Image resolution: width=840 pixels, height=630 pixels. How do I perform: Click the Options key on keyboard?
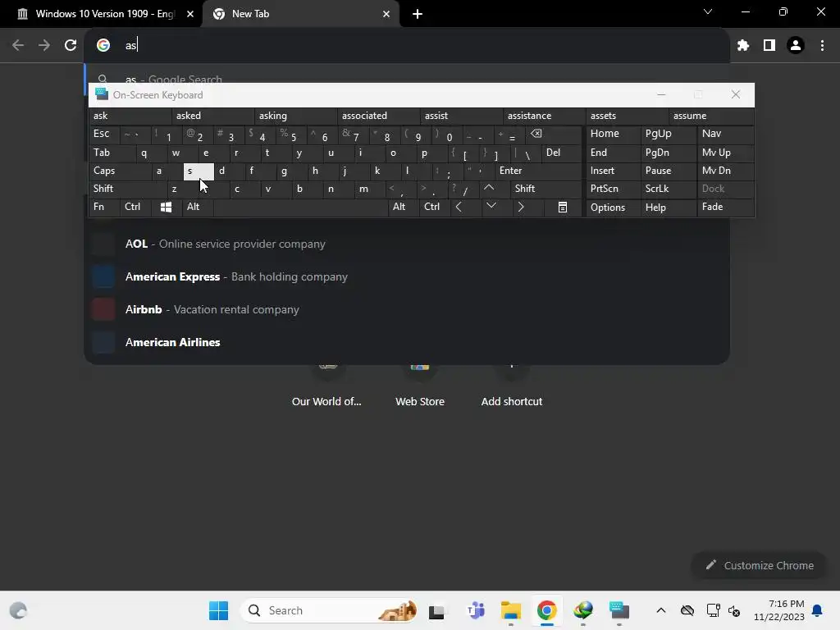point(614,208)
